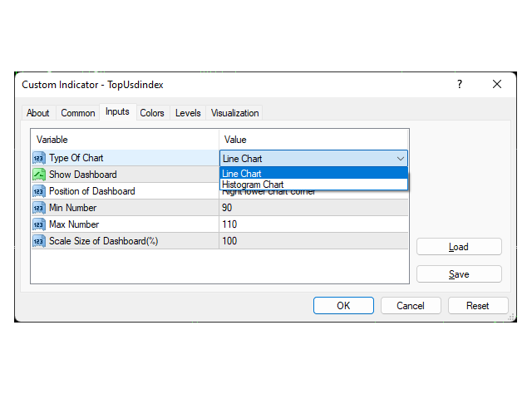The height and width of the screenshot is (399, 532).
Task: Click the Load button
Action: pos(459,247)
